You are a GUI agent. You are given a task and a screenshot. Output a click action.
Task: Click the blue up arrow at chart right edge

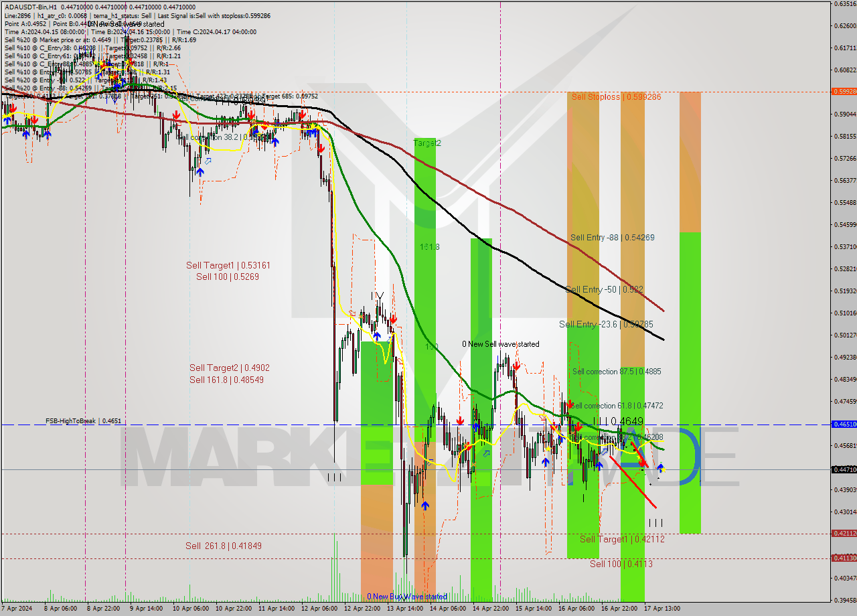click(661, 467)
